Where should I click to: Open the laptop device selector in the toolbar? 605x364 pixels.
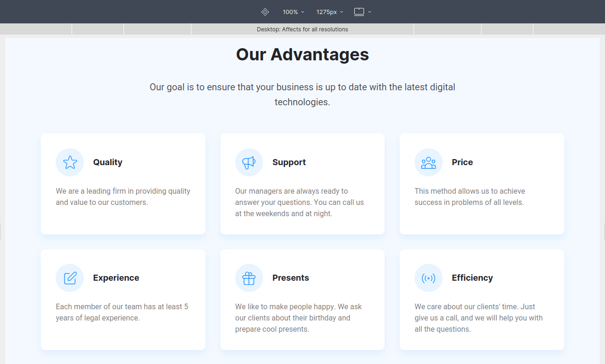click(363, 12)
